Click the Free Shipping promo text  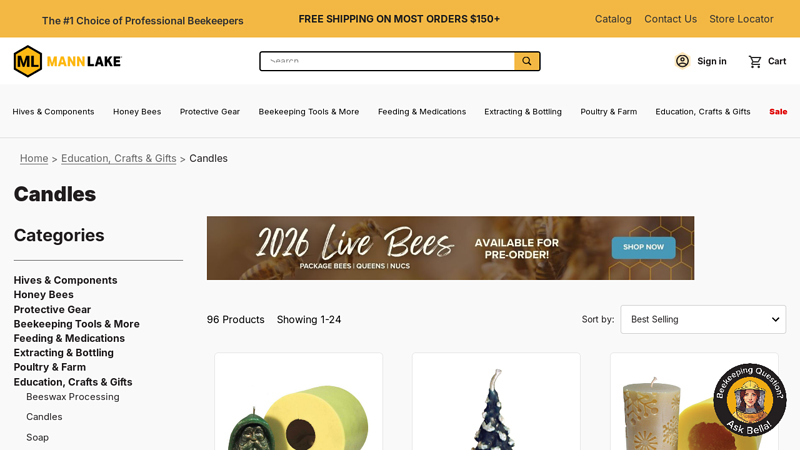coord(399,19)
